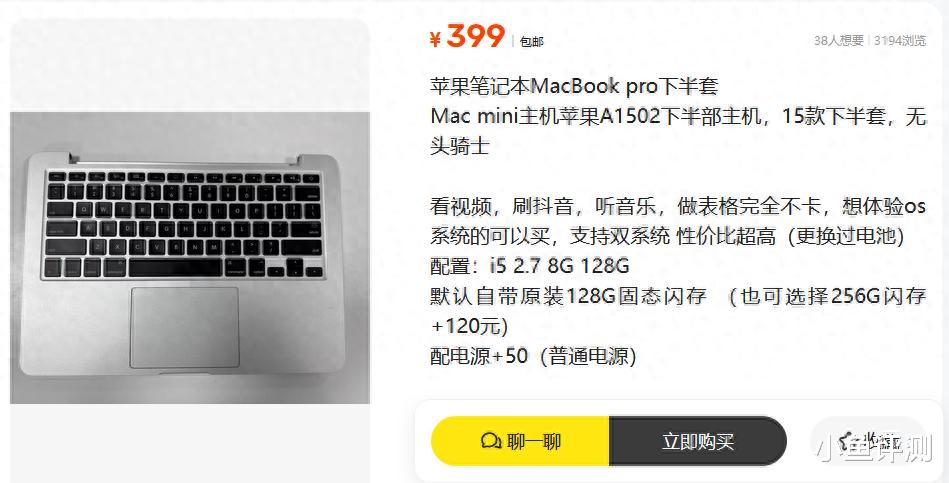The width and height of the screenshot is (949, 483).
Task: Click the 头骑士 text line
Action: (459, 146)
